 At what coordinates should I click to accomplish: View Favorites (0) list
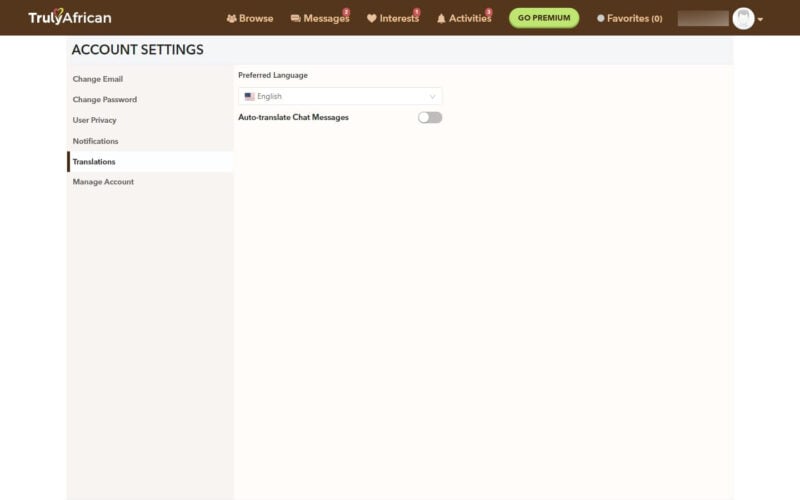click(635, 18)
